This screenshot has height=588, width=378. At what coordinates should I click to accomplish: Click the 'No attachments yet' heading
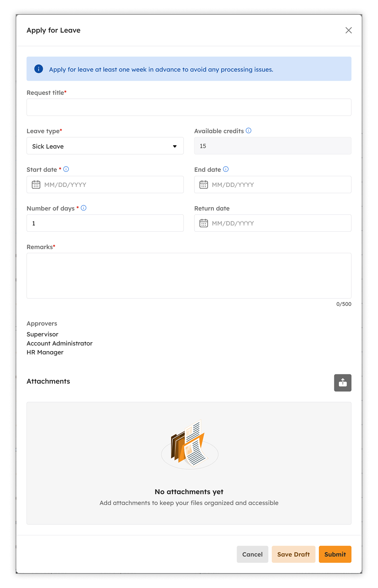(x=189, y=492)
